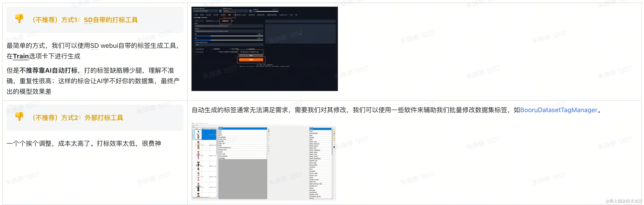Click the orange preprocess button in SD webui screenshot

click(251, 60)
